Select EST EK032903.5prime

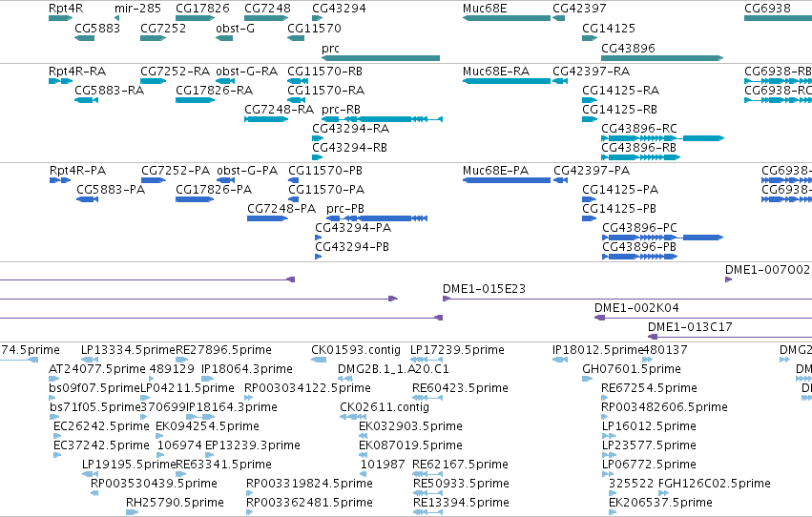click(410, 426)
